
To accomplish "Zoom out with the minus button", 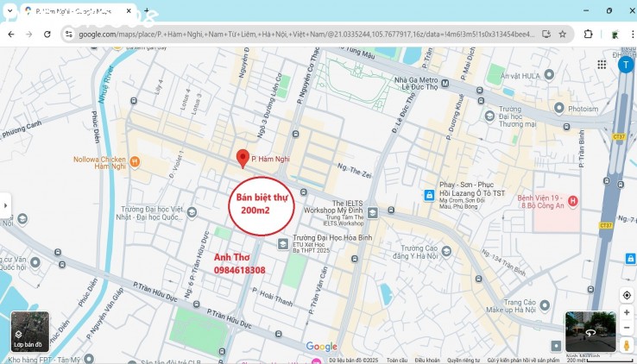I will pos(627,328).
